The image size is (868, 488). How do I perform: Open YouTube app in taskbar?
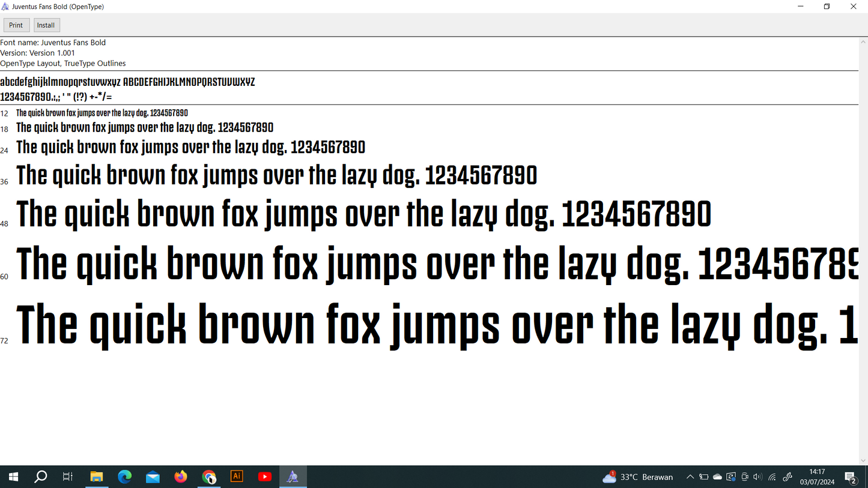[x=265, y=477]
